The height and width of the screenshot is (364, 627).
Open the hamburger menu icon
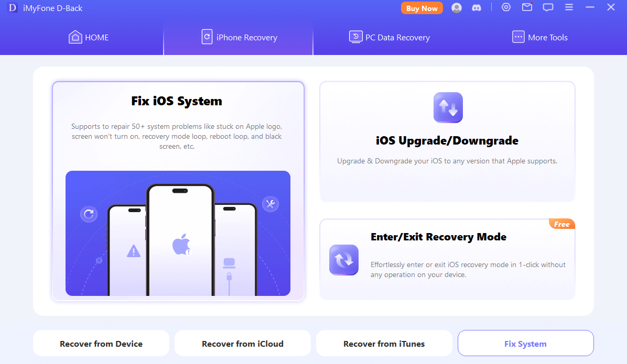click(569, 7)
